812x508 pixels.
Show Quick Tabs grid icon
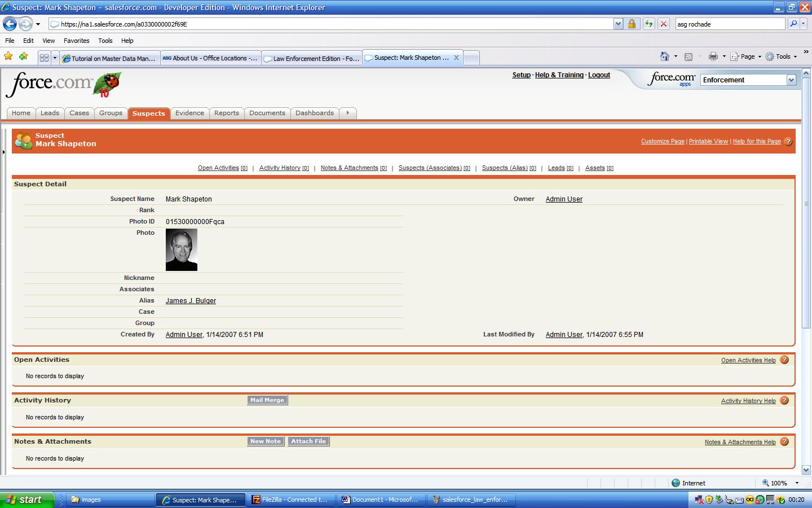[44, 58]
